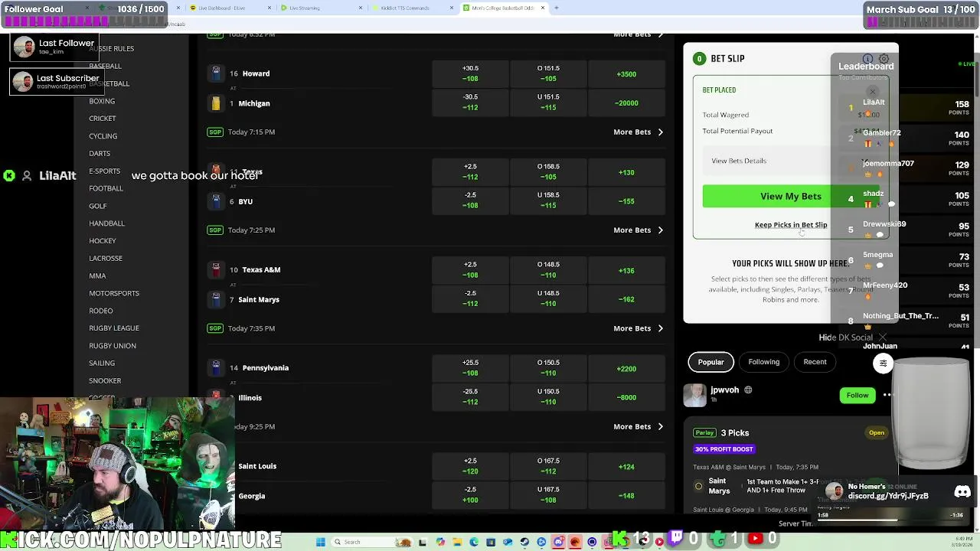Expand More Bets for Texas at BYU

click(639, 230)
